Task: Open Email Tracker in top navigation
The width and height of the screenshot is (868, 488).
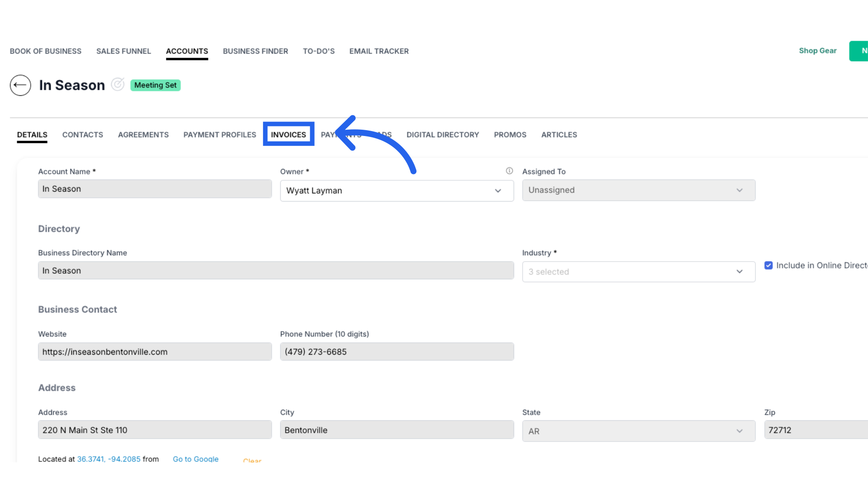Action: 379,51
